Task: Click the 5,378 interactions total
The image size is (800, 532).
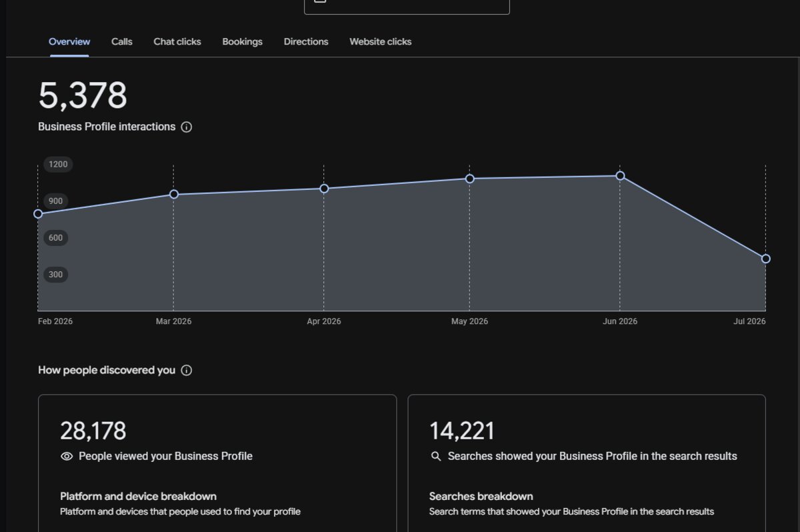Action: click(x=83, y=95)
